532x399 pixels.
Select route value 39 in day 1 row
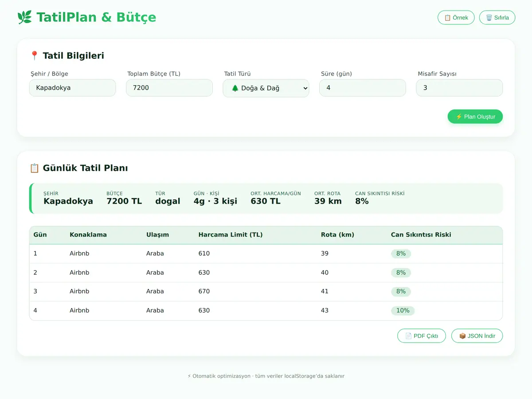pos(325,253)
